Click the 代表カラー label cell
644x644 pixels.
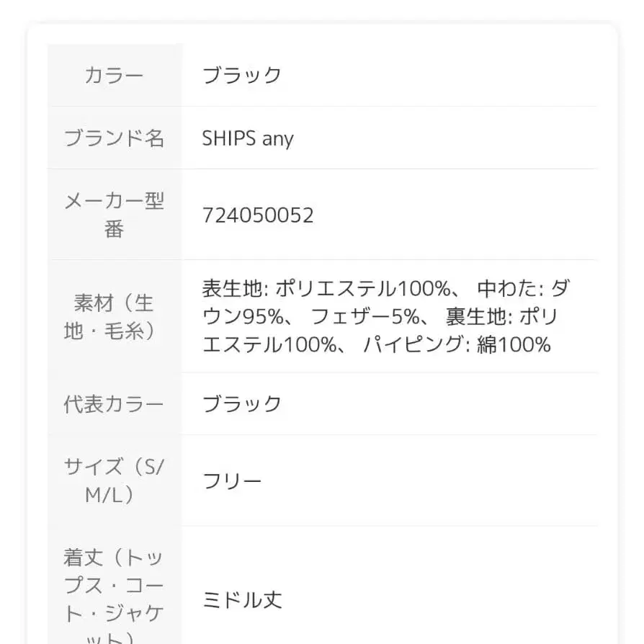(114, 404)
